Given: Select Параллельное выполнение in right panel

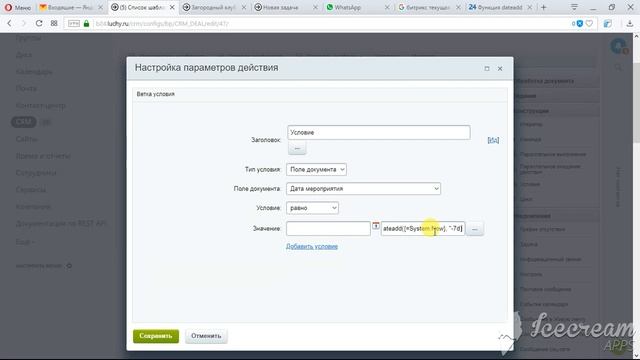Looking at the screenshot, I should pos(553,154).
